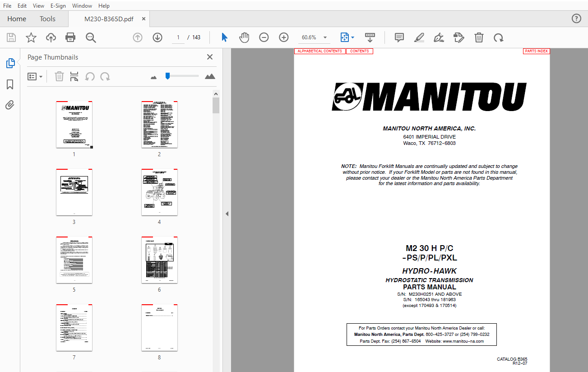The width and height of the screenshot is (588, 372).
Task: Select page 7 thumbnail
Action: [74, 328]
